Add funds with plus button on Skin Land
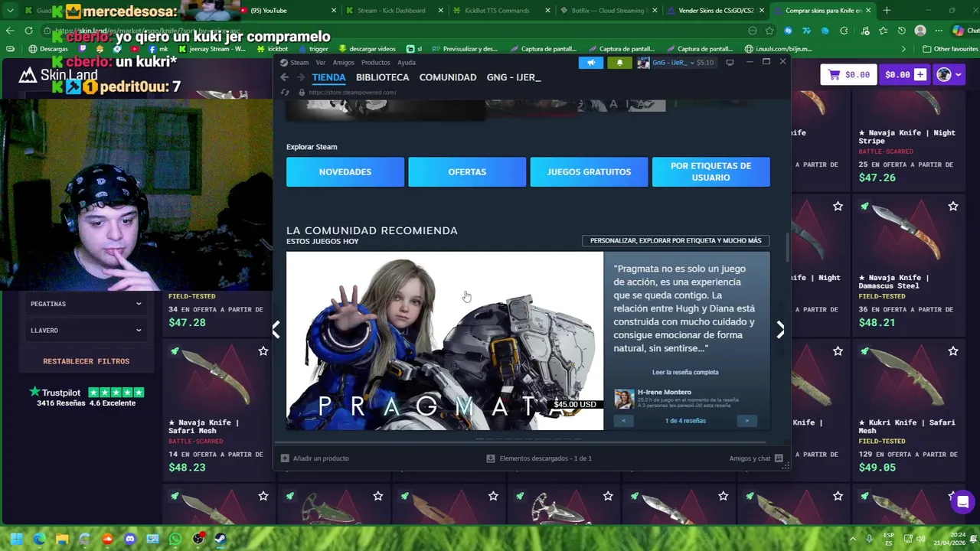Screen dimensions: 980x551 pyautogui.click(x=920, y=74)
